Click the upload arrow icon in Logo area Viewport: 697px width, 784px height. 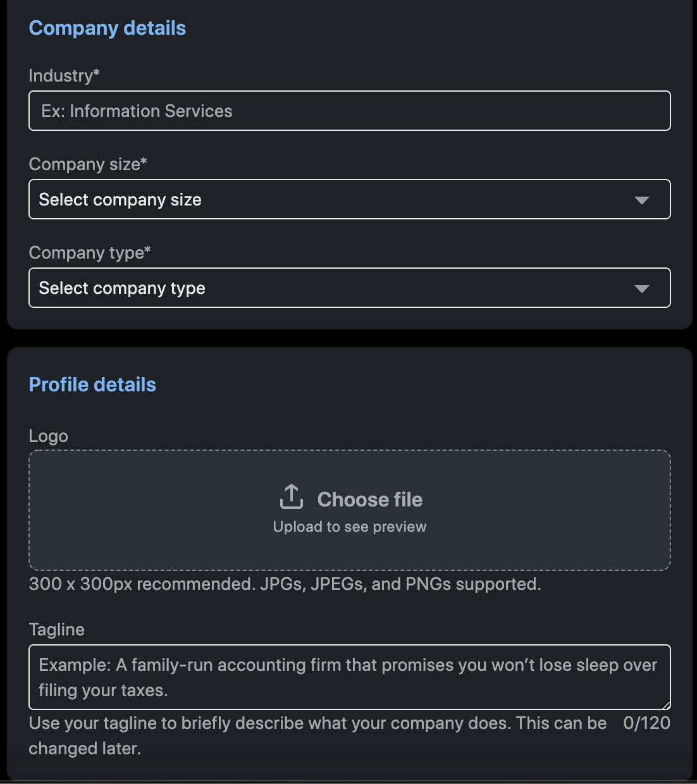[x=291, y=497]
